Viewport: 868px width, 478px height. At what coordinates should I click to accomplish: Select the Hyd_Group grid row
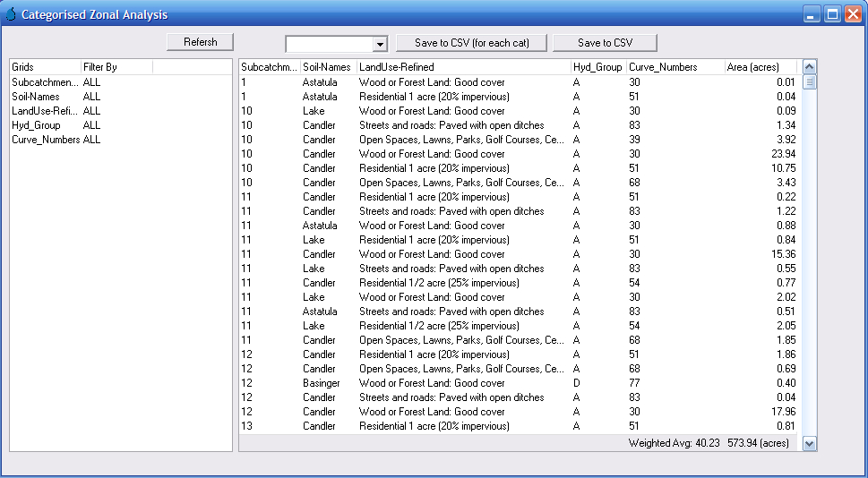121,125
